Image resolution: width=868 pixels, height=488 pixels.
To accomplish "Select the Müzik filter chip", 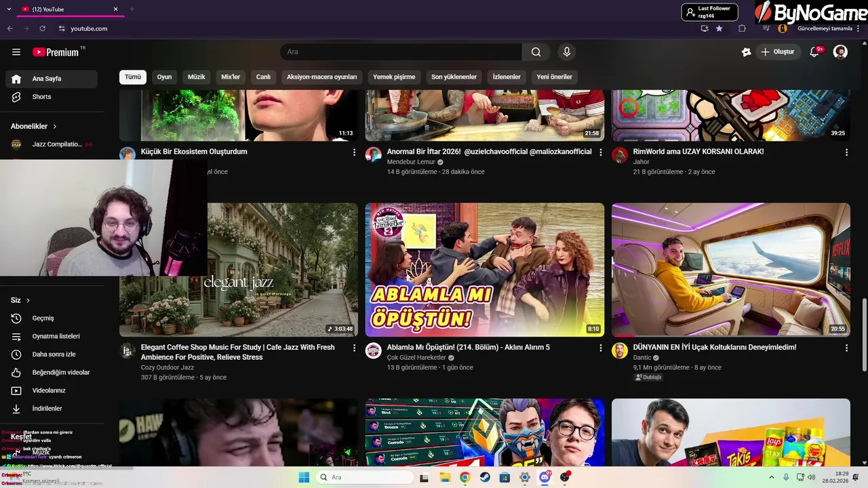I will click(197, 77).
